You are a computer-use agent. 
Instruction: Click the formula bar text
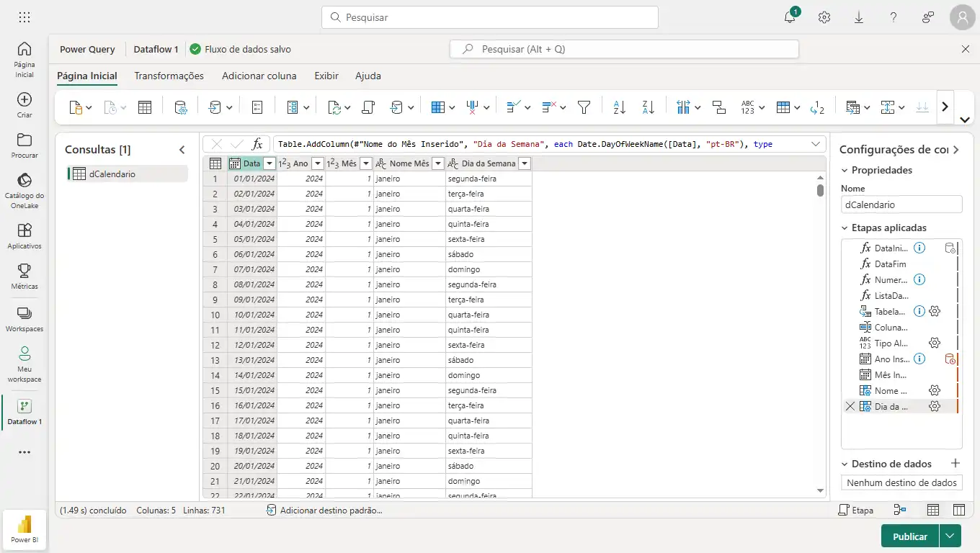pos(525,144)
